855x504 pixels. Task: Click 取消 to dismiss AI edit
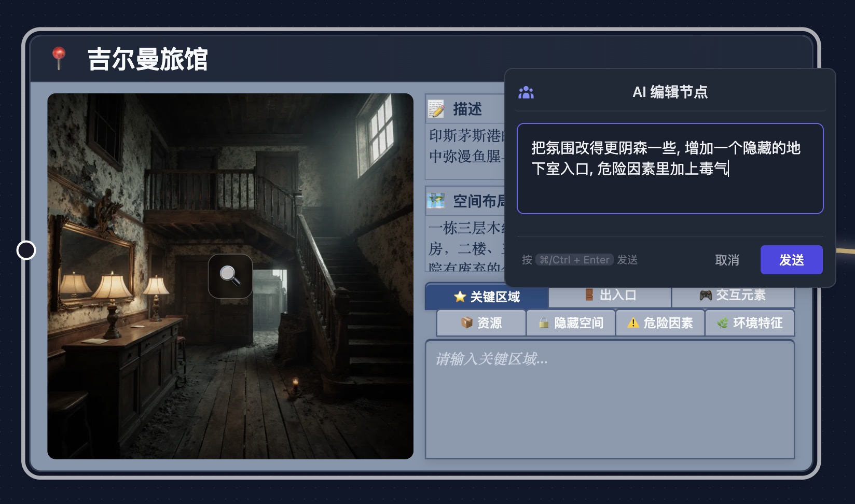click(x=727, y=260)
